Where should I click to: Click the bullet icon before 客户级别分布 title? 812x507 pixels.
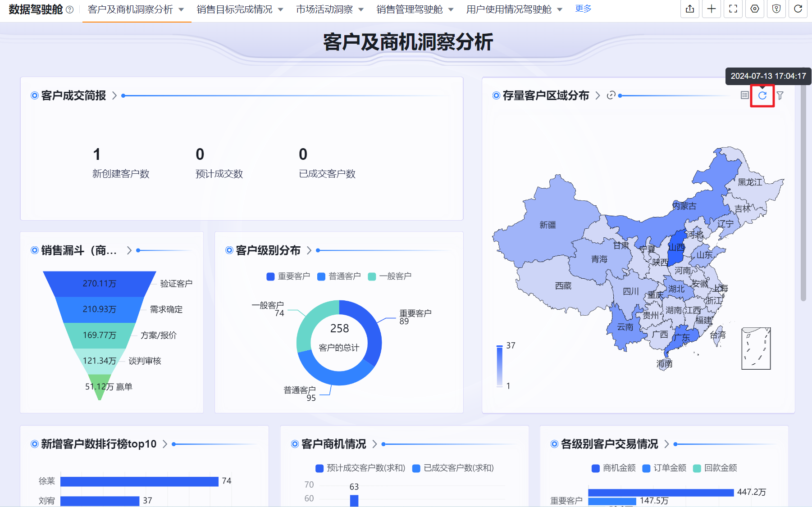click(x=229, y=250)
